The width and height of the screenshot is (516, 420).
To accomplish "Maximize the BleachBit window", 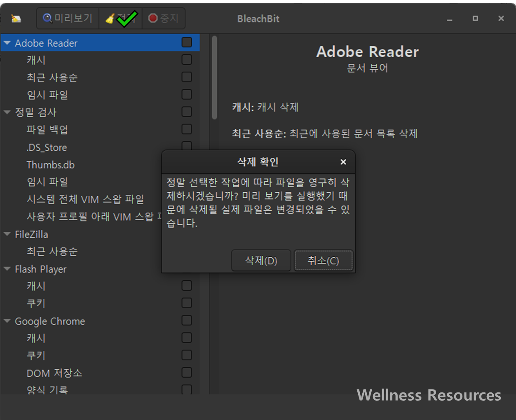I will (x=475, y=19).
